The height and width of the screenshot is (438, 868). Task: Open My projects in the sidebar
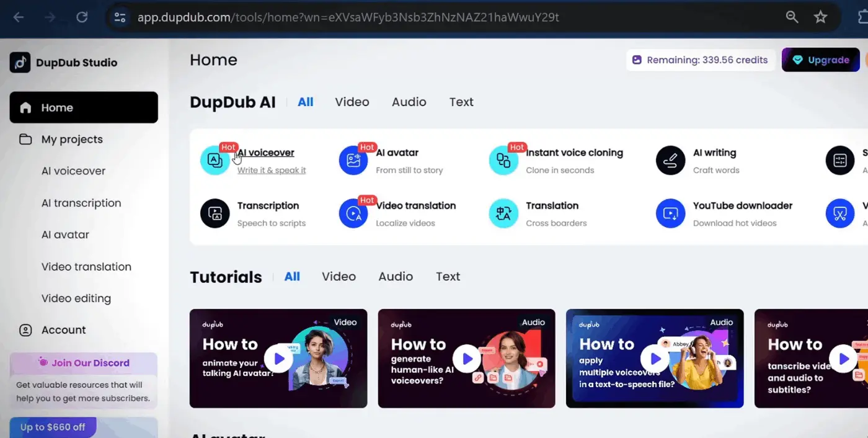pos(72,140)
